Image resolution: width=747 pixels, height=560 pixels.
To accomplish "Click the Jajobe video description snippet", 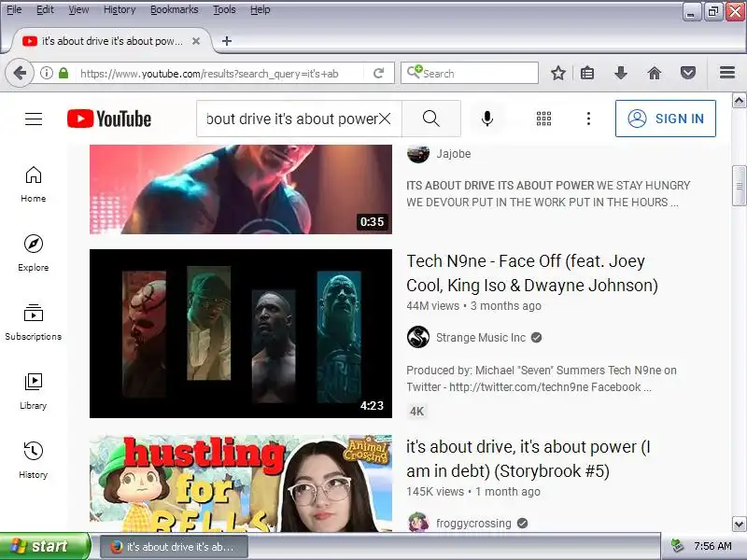I will click(x=548, y=194).
